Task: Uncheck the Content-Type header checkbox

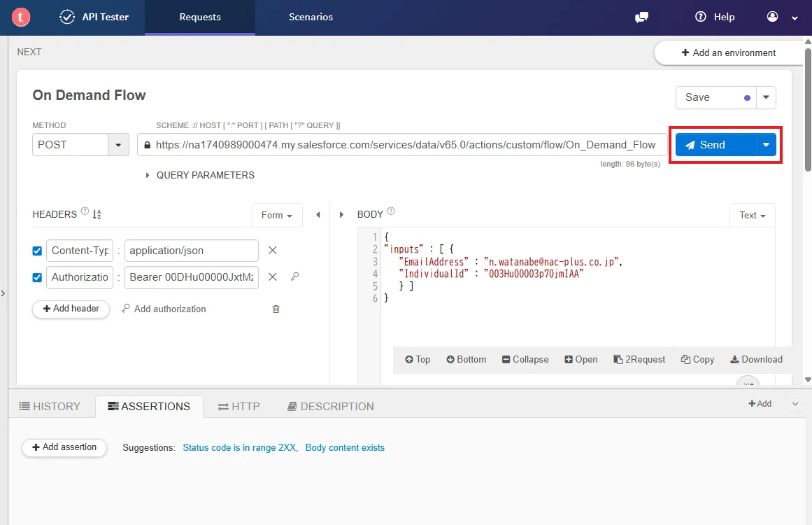Action: 37,251
